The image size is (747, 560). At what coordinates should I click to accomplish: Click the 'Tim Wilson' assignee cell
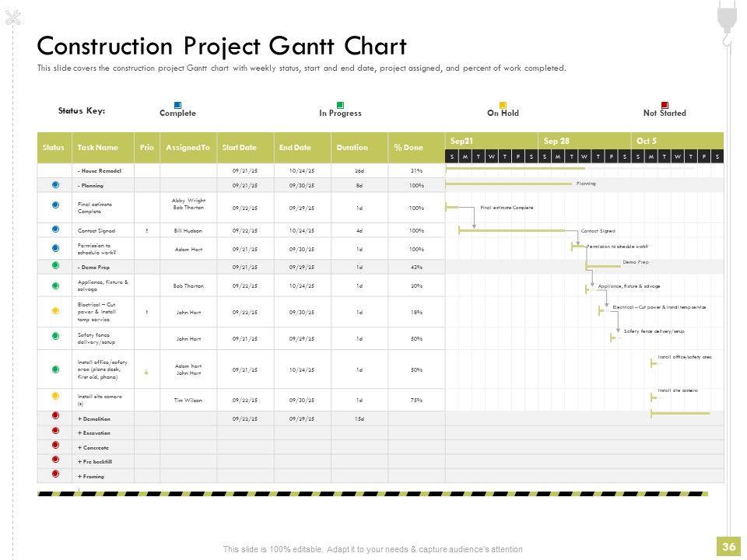188,401
